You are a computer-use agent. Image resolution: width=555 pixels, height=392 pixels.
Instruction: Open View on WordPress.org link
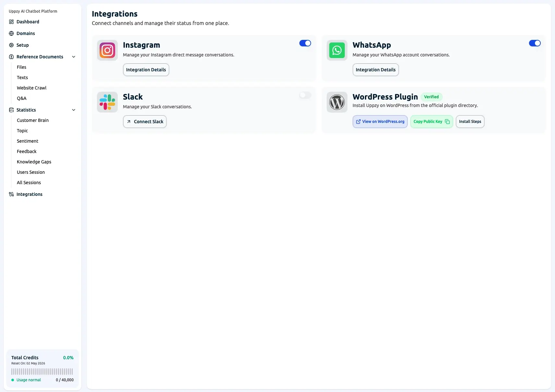click(380, 122)
